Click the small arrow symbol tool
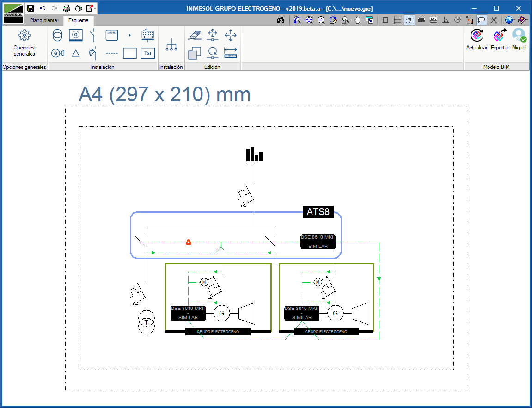532x408 pixels. click(129, 35)
